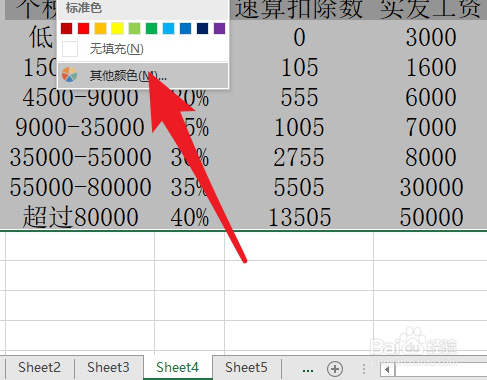Pick the dark navy standard color swatch
The height and width of the screenshot is (380, 487).
click(x=202, y=29)
